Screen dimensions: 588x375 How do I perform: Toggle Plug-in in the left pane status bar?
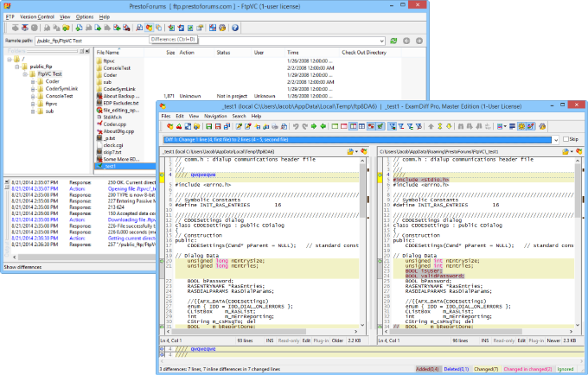(x=321, y=340)
